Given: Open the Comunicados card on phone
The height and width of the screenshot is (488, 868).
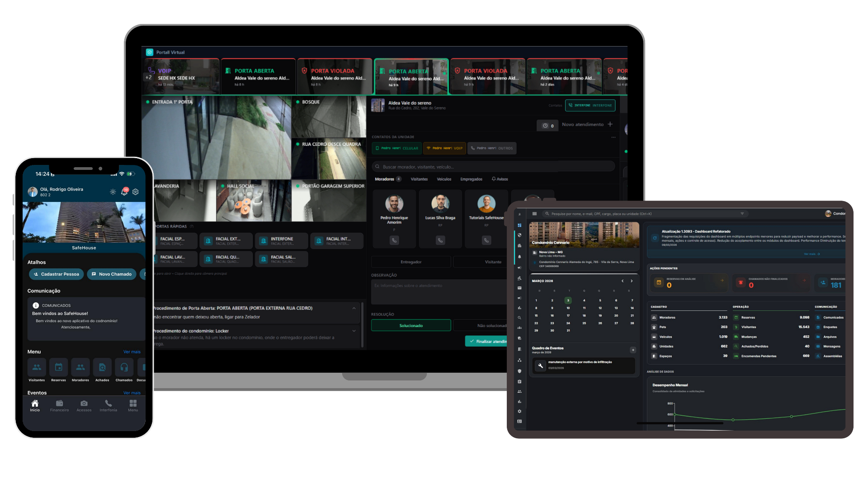Looking at the screenshot, I should 86,319.
